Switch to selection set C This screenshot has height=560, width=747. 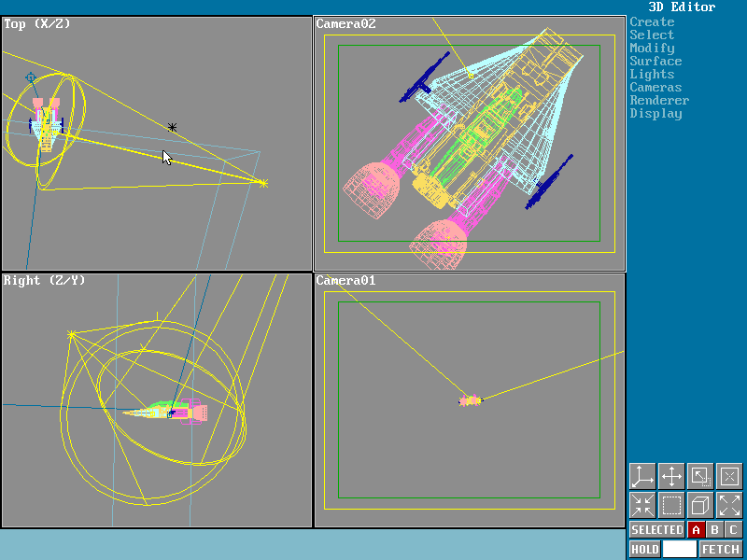tap(734, 529)
